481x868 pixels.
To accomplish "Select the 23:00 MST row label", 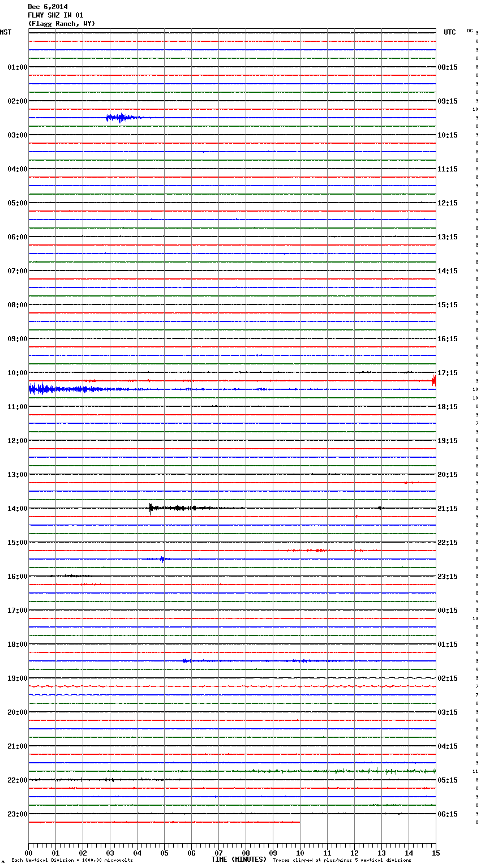I will [x=18, y=814].
